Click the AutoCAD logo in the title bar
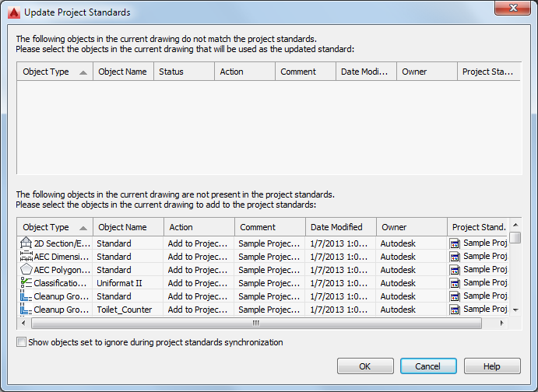This screenshot has width=538, height=392. 13,12
